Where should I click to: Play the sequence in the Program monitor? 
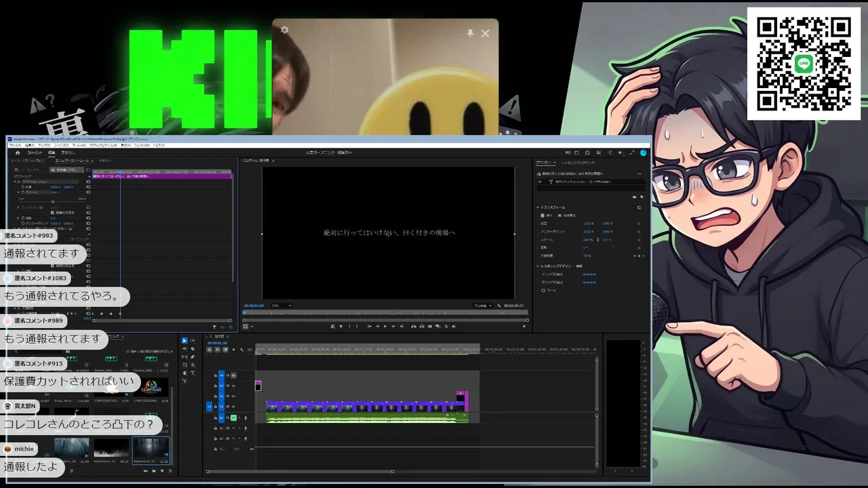(x=385, y=326)
